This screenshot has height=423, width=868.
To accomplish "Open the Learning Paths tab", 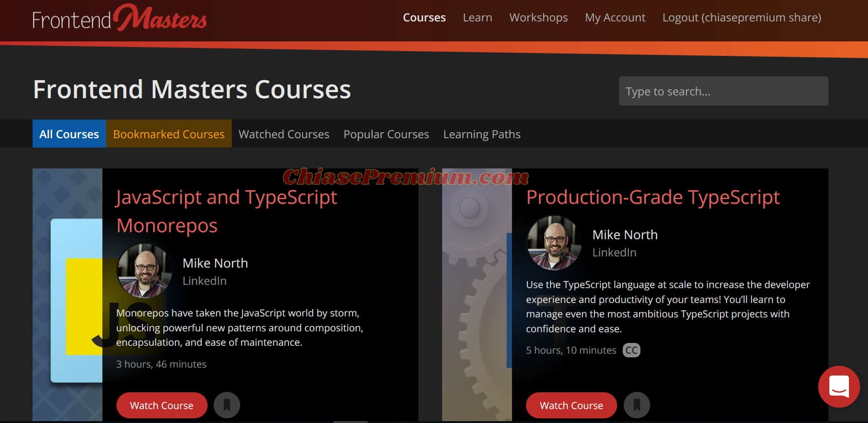I will pyautogui.click(x=482, y=134).
